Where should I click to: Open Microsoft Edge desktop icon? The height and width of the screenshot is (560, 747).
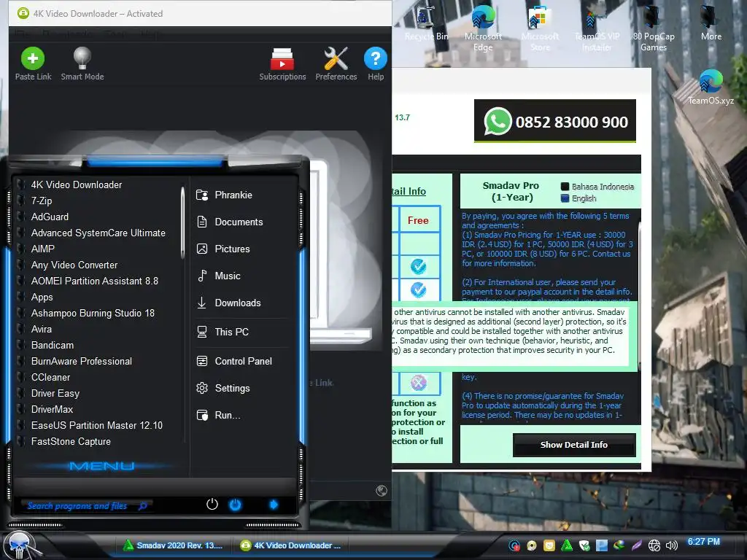[x=483, y=28]
